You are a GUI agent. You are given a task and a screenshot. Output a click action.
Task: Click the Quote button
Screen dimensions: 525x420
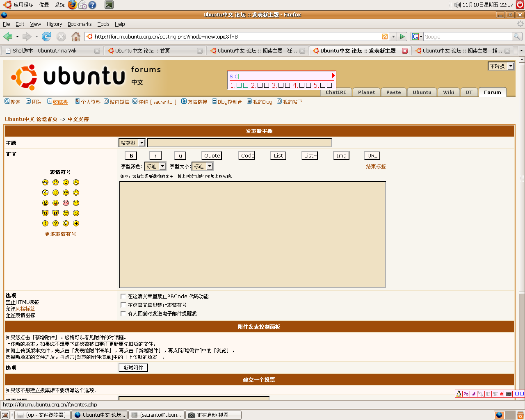tap(212, 155)
